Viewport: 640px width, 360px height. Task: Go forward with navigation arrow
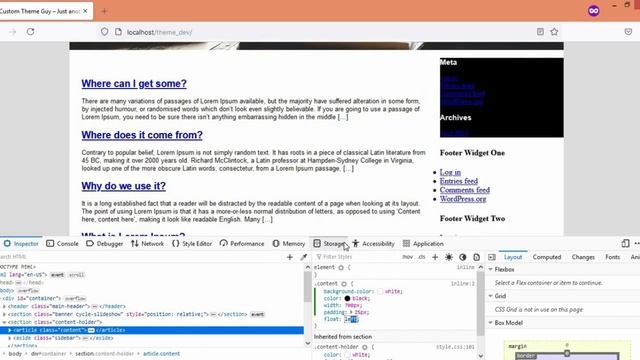(13, 32)
